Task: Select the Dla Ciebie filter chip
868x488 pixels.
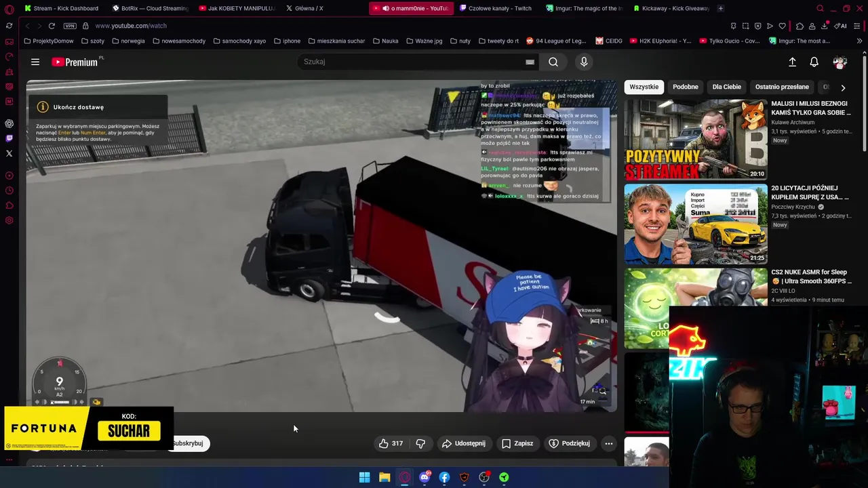Action: 726,87
